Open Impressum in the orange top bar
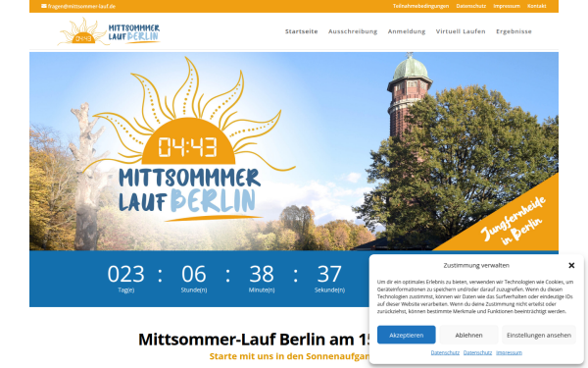The width and height of the screenshot is (588, 368). pyautogui.click(x=507, y=6)
